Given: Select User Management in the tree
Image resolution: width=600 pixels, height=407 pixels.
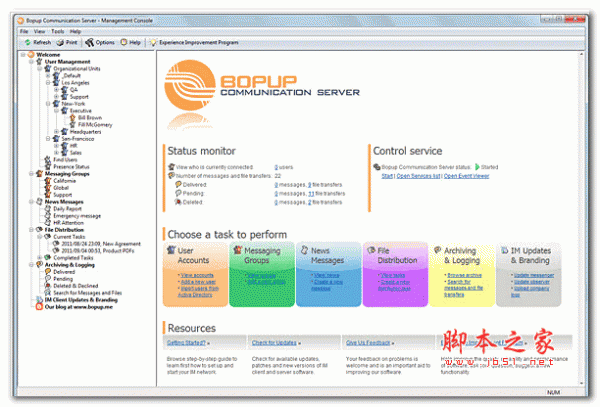Looking at the screenshot, I should (67, 62).
